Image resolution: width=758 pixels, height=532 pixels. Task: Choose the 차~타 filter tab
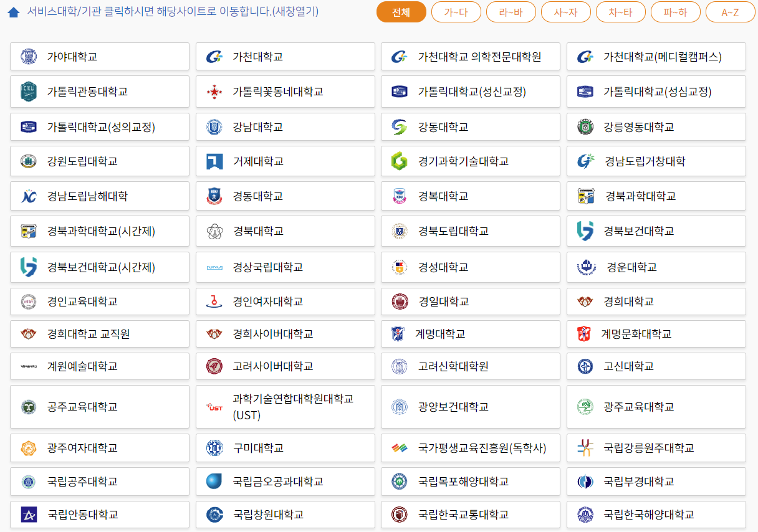(621, 12)
